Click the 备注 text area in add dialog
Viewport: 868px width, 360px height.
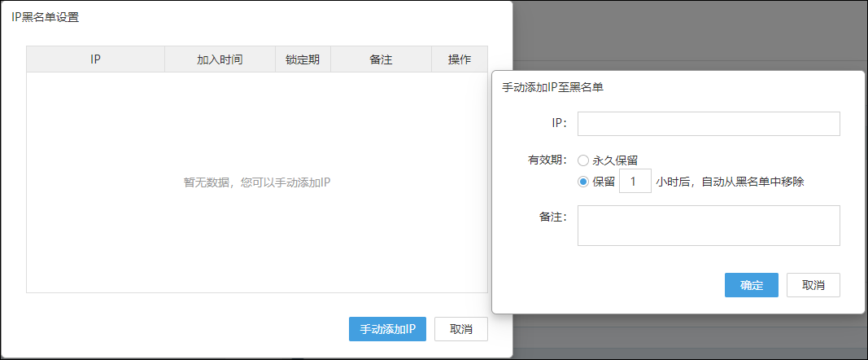click(x=708, y=226)
